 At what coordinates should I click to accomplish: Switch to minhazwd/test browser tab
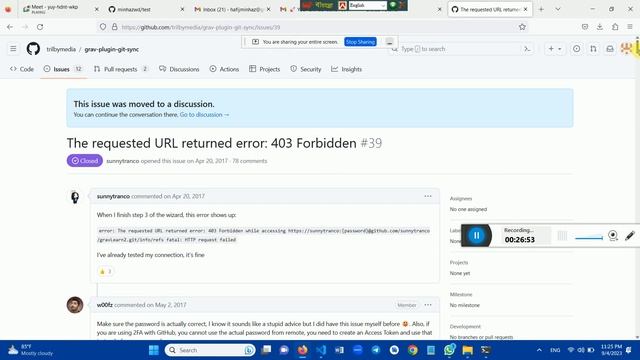146,9
